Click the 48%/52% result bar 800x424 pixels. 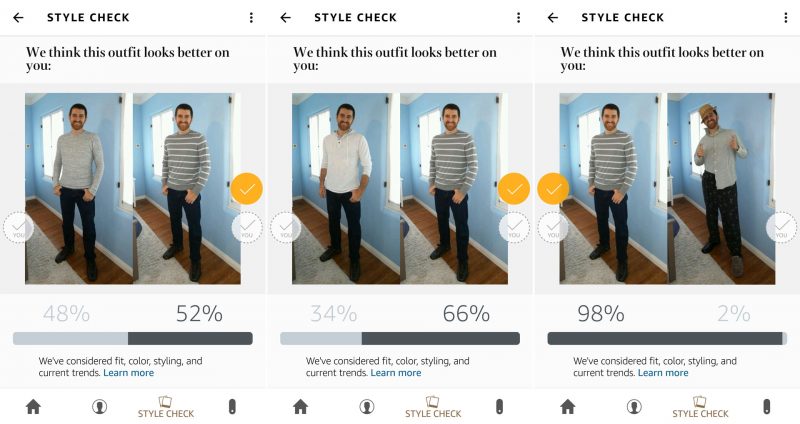coord(133,338)
